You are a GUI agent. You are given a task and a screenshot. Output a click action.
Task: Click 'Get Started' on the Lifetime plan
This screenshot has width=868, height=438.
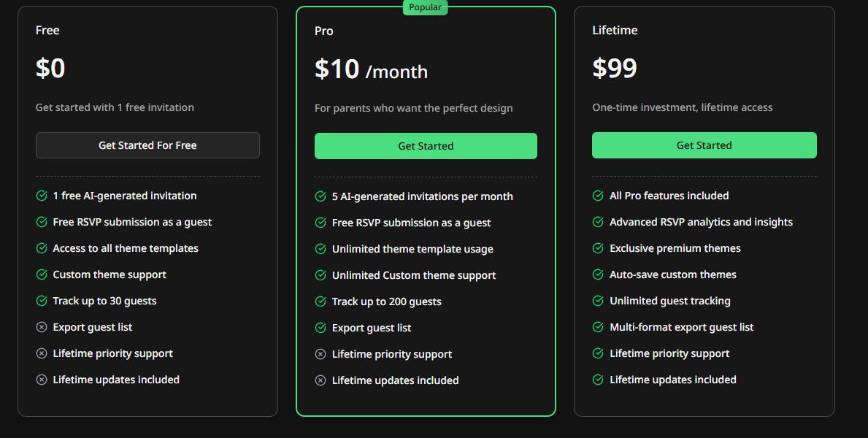[704, 145]
